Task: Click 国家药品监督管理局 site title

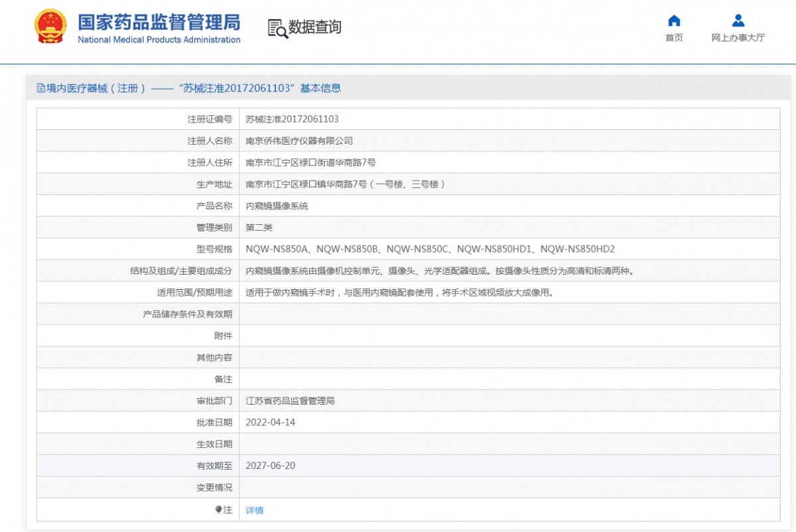Action: coord(159,22)
